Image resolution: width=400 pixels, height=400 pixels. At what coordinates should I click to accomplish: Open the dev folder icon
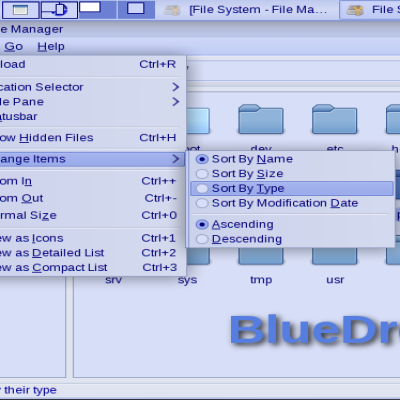click(261, 119)
